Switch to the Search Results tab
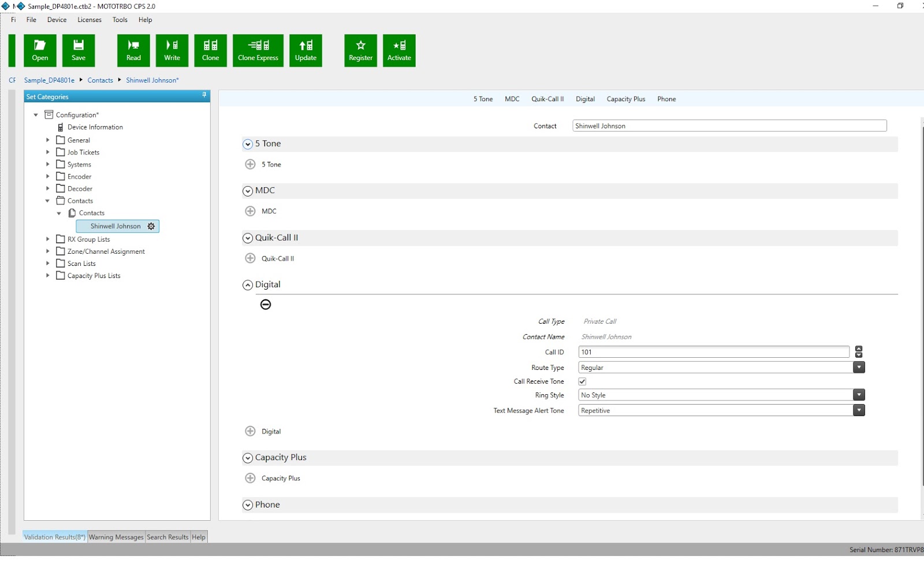 point(167,537)
